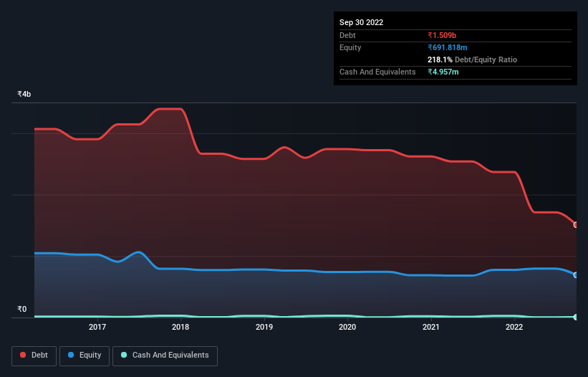
Task: Select the blue Equity endpoint marker on chart
Action: coord(576,275)
